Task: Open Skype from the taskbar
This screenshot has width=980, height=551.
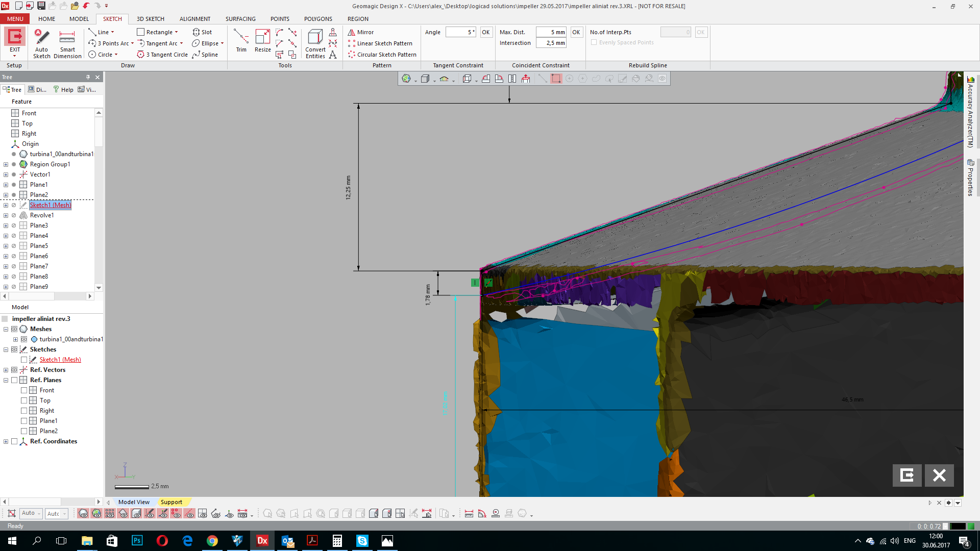Action: pos(362,541)
